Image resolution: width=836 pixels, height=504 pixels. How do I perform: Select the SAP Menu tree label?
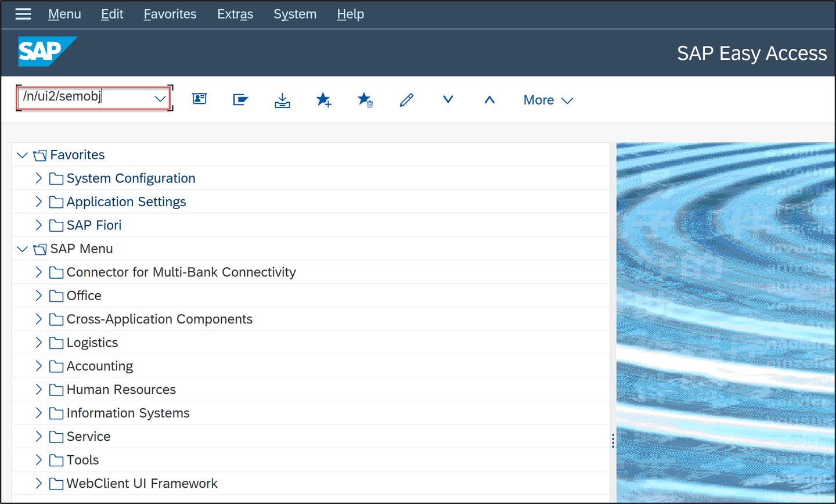(x=82, y=249)
